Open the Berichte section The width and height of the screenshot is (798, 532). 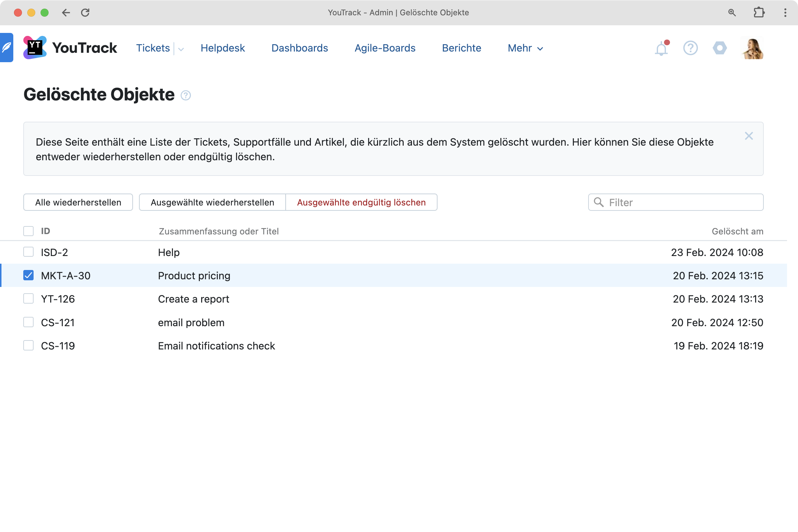(461, 48)
